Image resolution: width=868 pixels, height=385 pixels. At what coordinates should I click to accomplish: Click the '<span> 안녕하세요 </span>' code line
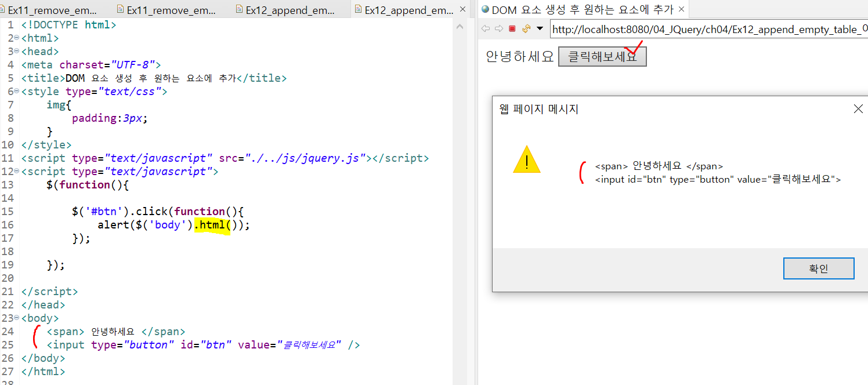116,332
